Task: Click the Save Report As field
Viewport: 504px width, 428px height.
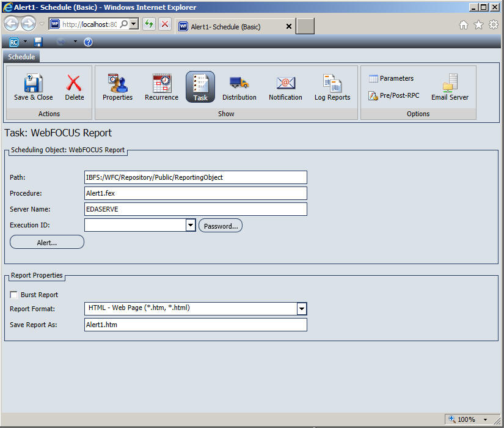Action: [x=195, y=325]
